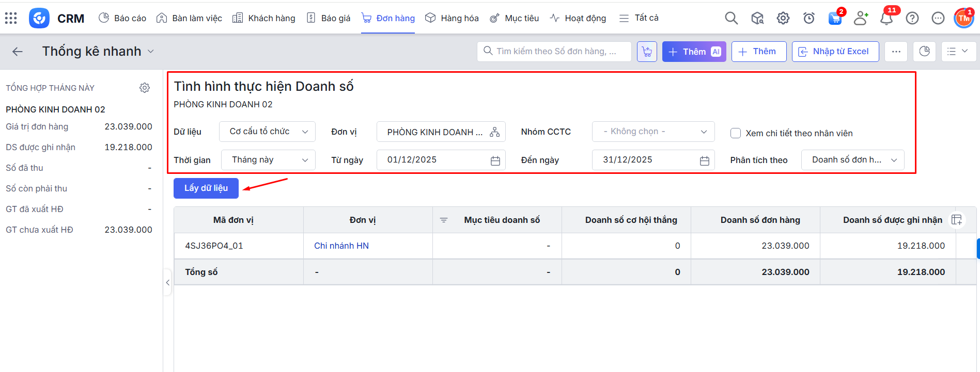
Task: Open the Thời gian dropdown
Action: [268, 160]
